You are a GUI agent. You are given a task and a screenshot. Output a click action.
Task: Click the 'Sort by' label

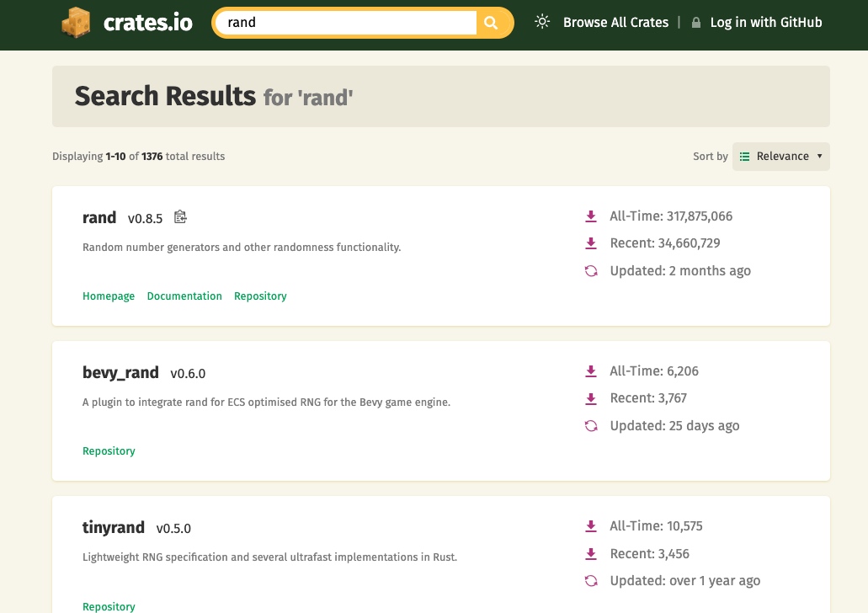tap(711, 157)
